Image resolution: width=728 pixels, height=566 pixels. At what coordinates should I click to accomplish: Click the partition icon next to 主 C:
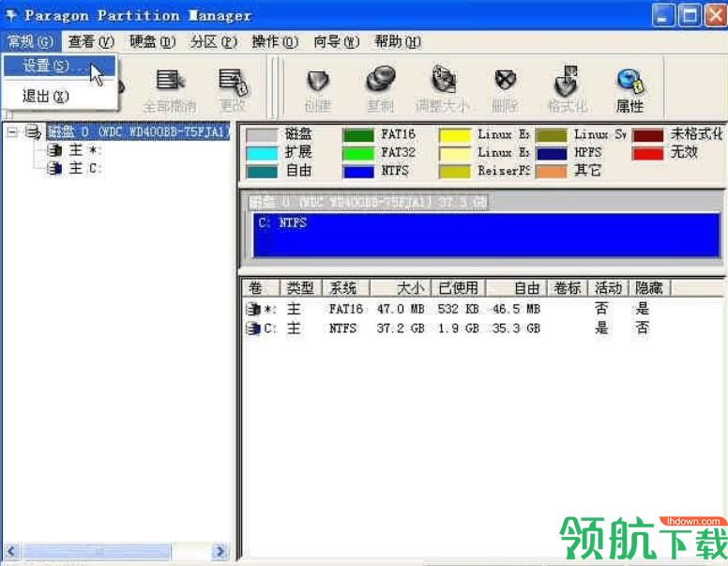pyautogui.click(x=54, y=168)
